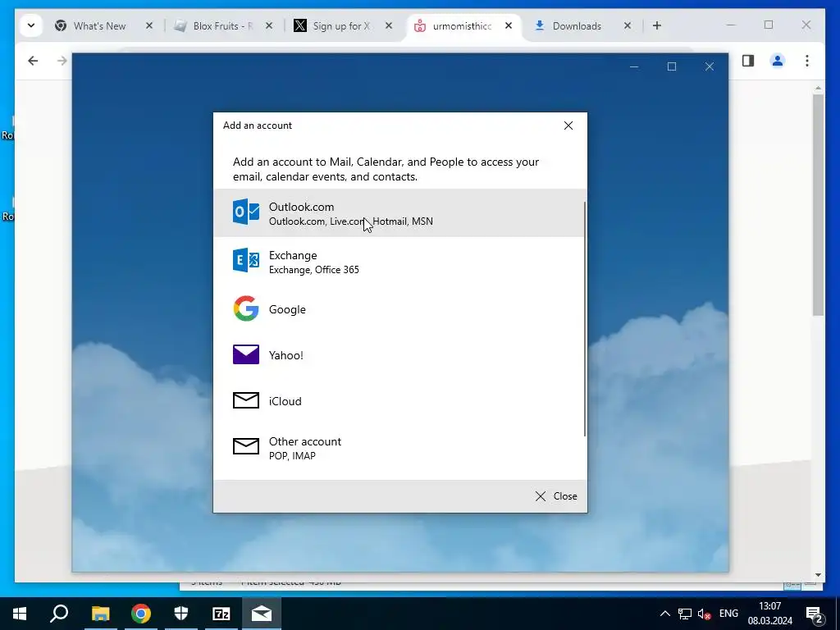Click the Close button in the dialog footer
840x630 pixels.
coord(556,496)
